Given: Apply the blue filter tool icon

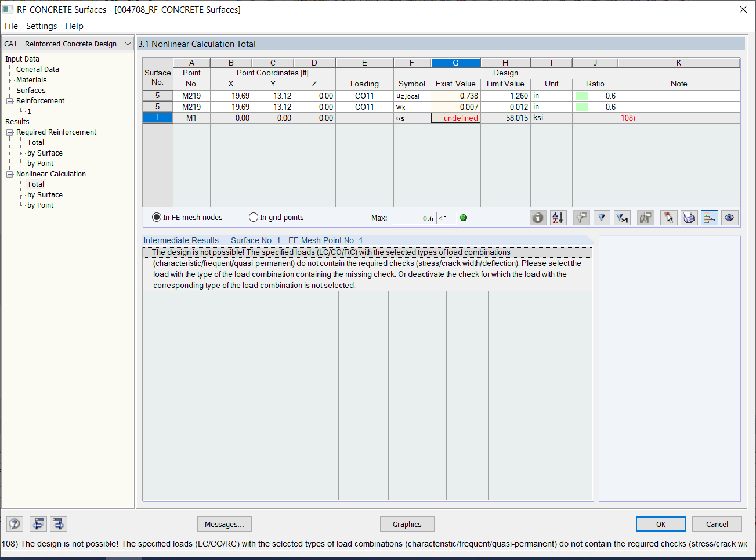Looking at the screenshot, I should [x=602, y=218].
